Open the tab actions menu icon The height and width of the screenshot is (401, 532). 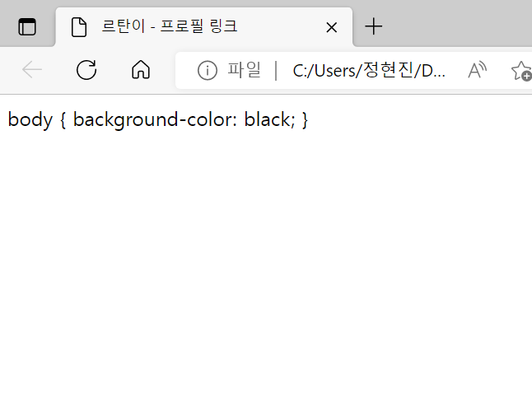click(x=27, y=27)
